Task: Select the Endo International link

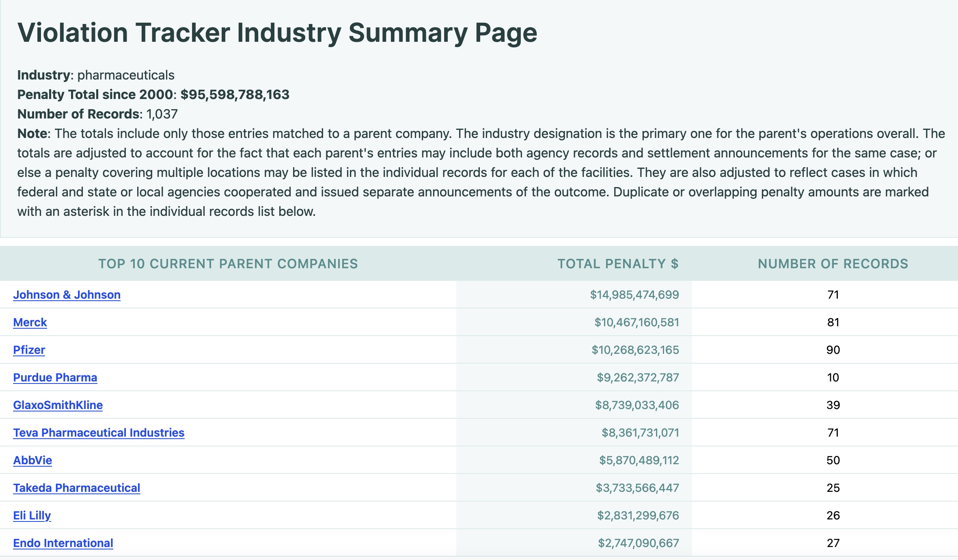Action: (x=63, y=543)
